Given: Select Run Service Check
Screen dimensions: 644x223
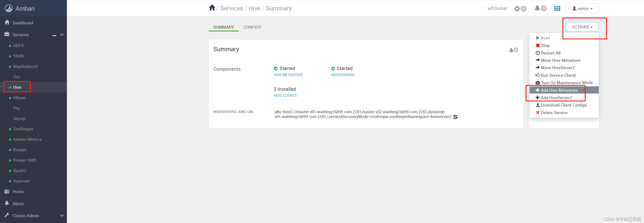Looking at the screenshot, I should click(x=564, y=75).
